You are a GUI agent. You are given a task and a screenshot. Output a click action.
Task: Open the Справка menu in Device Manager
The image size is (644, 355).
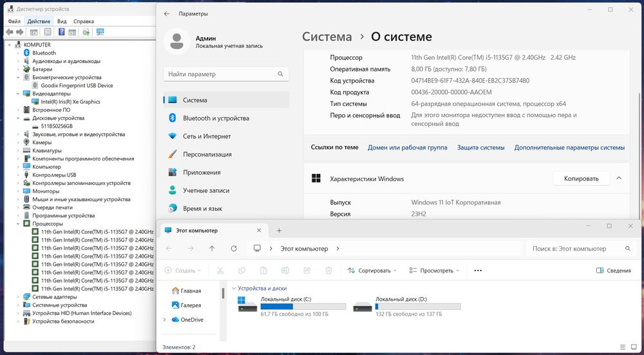[x=84, y=21]
